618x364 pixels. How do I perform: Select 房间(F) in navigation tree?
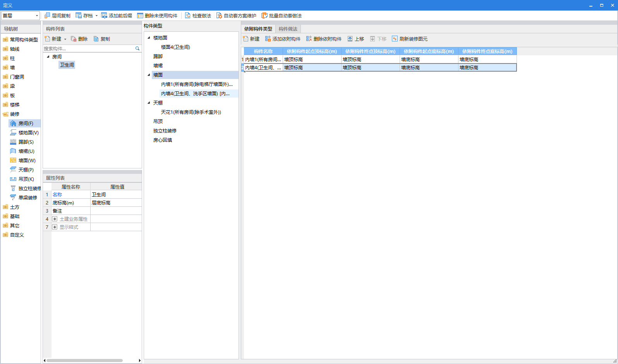tap(26, 123)
